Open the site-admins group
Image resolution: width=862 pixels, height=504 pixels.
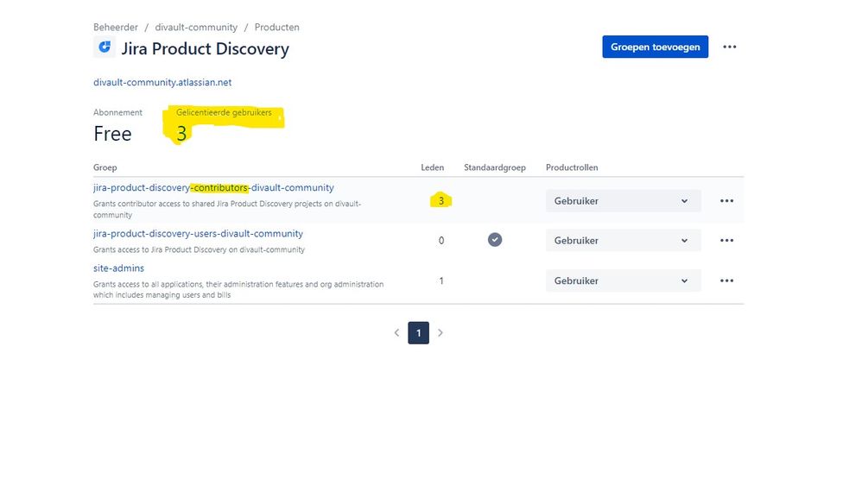(x=118, y=268)
